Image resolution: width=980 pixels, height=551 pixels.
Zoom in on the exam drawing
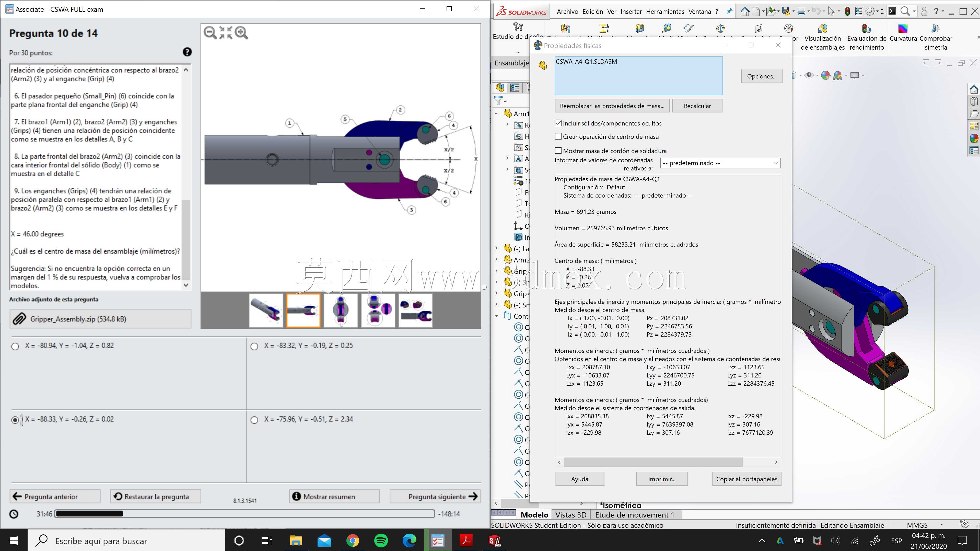(241, 33)
